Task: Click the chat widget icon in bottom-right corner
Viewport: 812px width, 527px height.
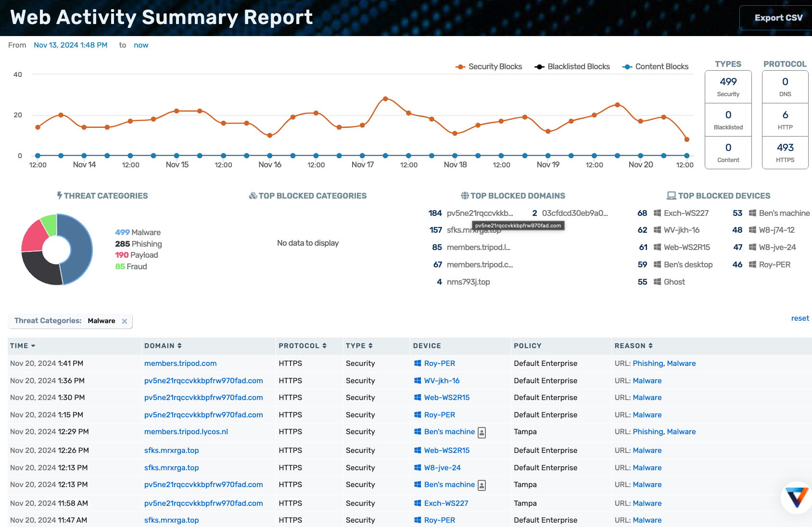Action: pos(796,497)
